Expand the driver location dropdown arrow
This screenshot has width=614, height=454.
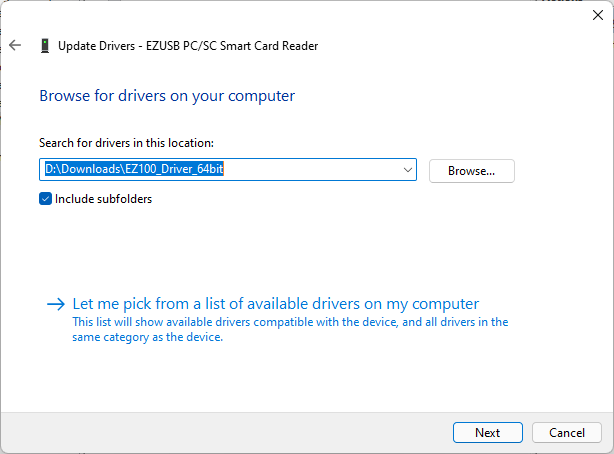point(407,171)
